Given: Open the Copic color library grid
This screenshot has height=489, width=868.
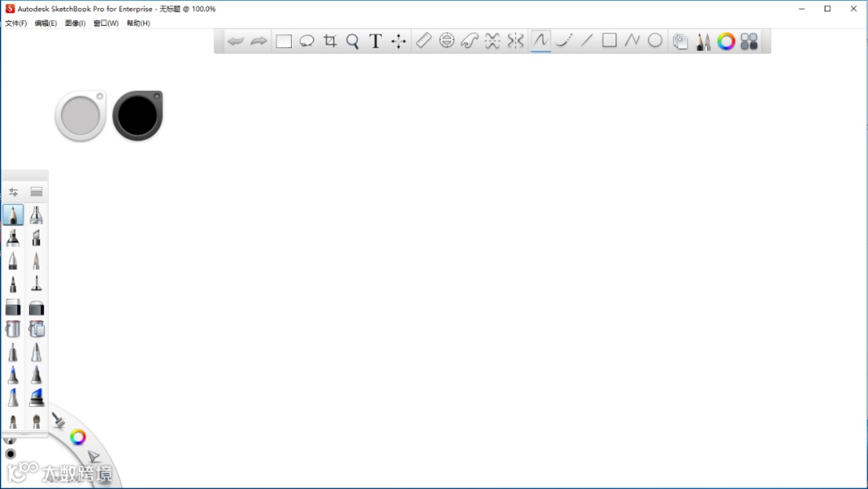Looking at the screenshot, I should 749,42.
